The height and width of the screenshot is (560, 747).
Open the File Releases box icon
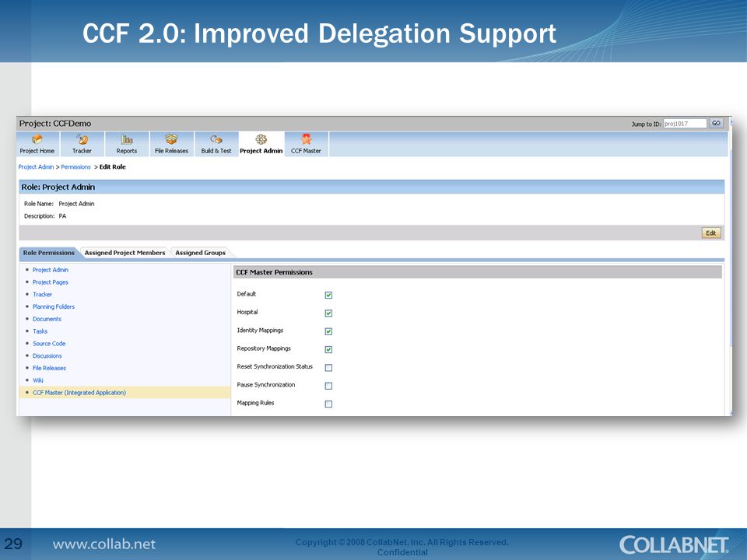[x=171, y=139]
